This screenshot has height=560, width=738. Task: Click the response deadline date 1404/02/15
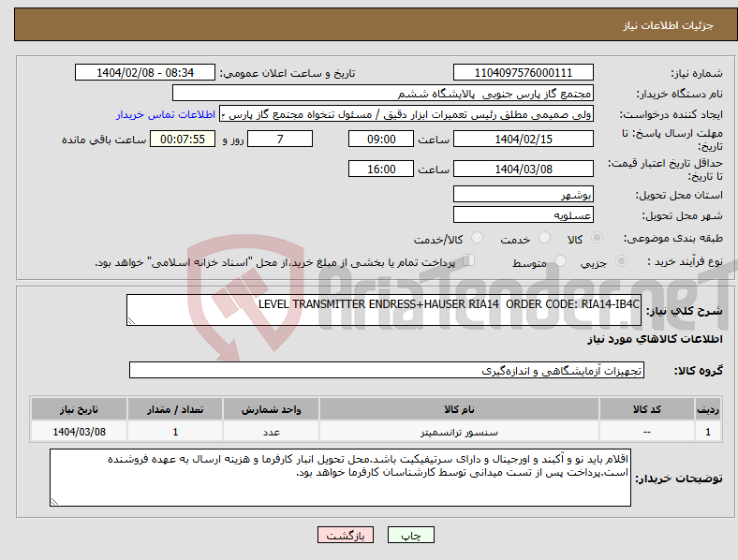coord(523,139)
